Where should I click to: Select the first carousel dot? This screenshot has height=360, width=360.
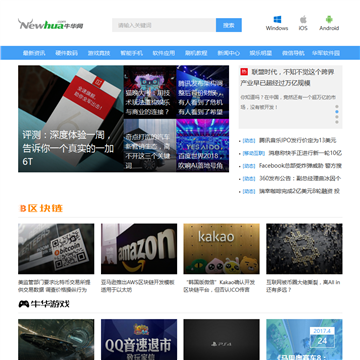click(x=337, y=107)
